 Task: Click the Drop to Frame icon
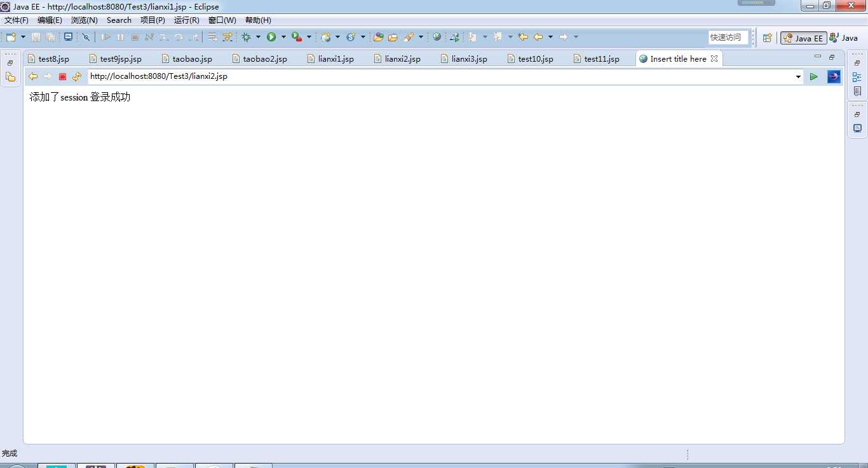pos(212,38)
